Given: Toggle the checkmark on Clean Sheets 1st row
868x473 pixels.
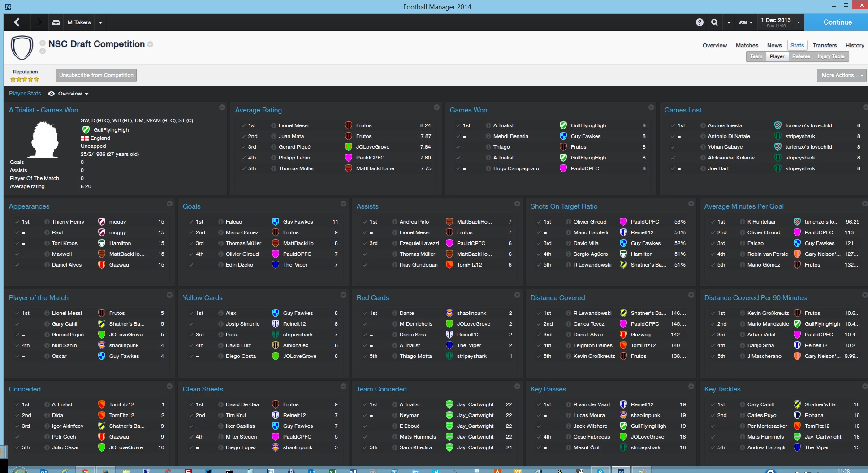Looking at the screenshot, I should [191, 404].
